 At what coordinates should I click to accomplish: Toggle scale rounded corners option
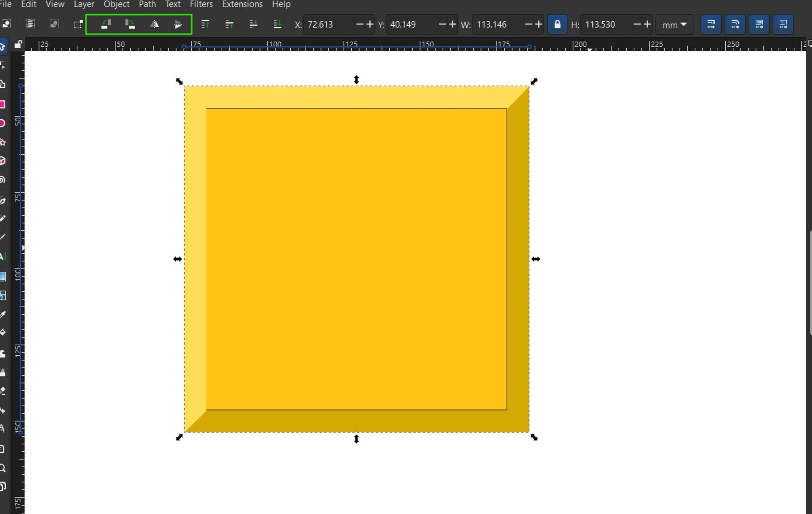(735, 24)
